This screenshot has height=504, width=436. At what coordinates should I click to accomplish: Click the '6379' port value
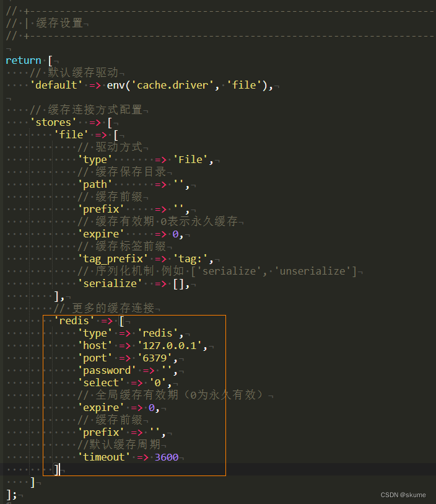pos(155,358)
